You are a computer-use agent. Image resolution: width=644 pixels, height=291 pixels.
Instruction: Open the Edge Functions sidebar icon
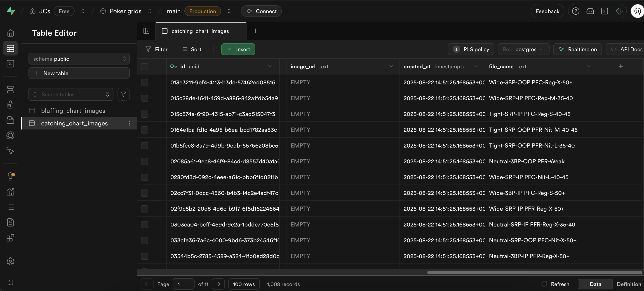point(10,135)
